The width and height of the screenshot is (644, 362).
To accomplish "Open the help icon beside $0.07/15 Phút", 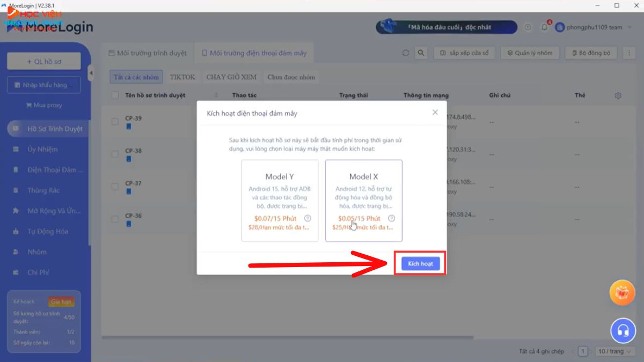I will [x=308, y=218].
